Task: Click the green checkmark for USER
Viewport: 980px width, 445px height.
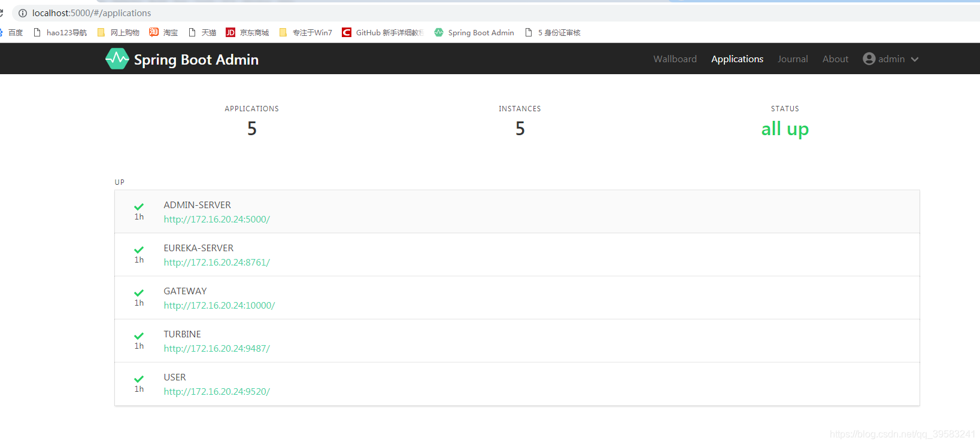Action: pyautogui.click(x=139, y=379)
